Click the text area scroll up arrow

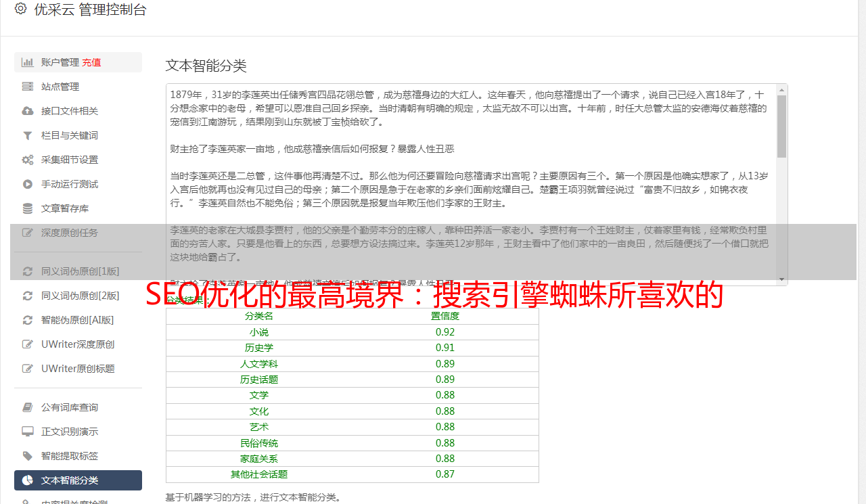(781, 89)
